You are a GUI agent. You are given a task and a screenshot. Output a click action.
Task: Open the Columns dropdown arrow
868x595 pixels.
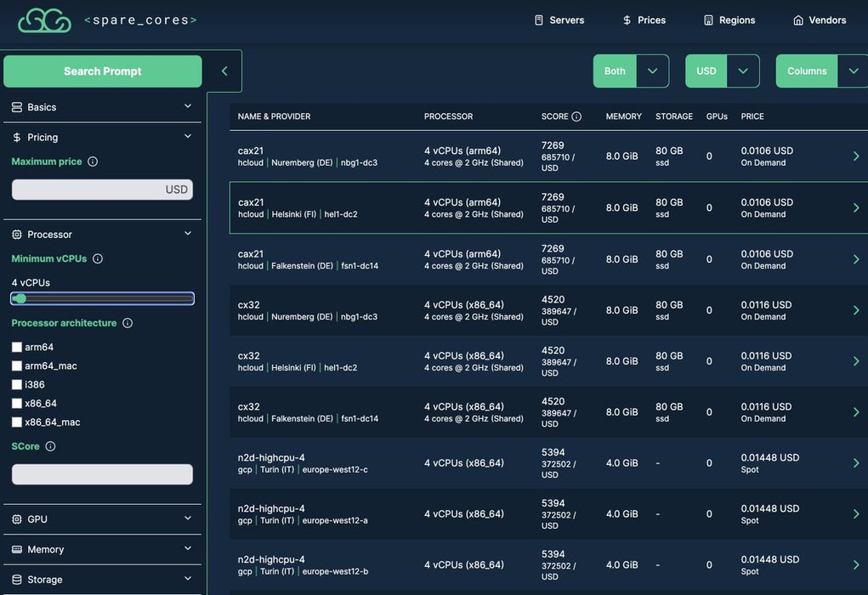853,71
